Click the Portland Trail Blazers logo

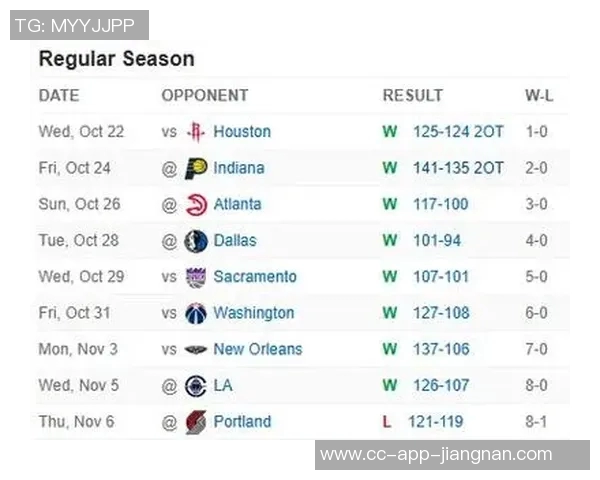pyautogui.click(x=196, y=422)
